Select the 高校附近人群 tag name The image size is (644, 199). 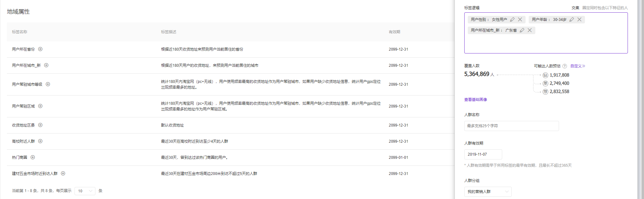click(x=23, y=141)
